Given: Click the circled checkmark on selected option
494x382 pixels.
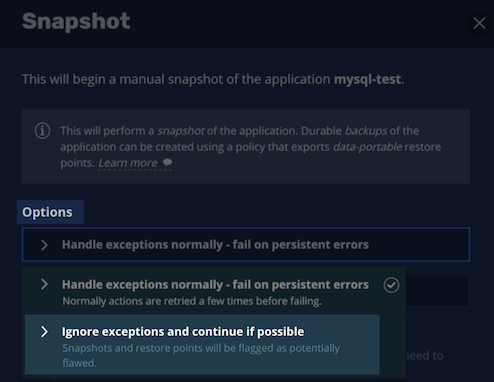Looking at the screenshot, I should click(x=391, y=285).
